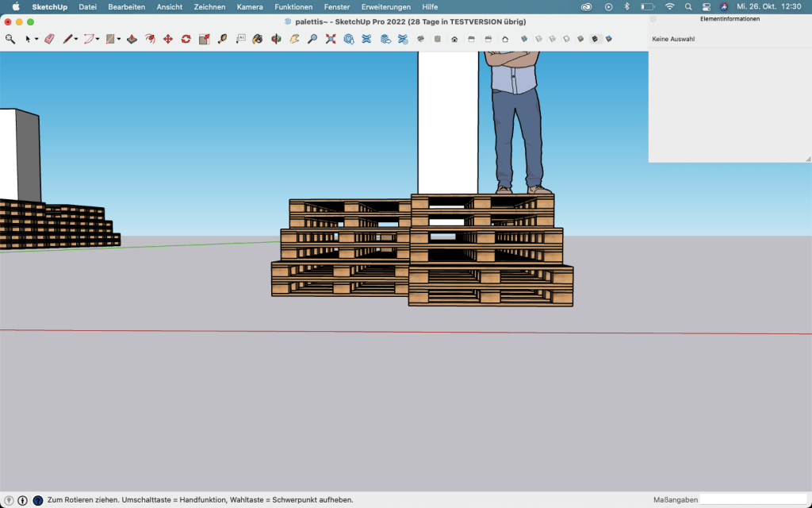Pick the Tape Measure tool
Viewport: 812px width, 508px height.
click(222, 39)
